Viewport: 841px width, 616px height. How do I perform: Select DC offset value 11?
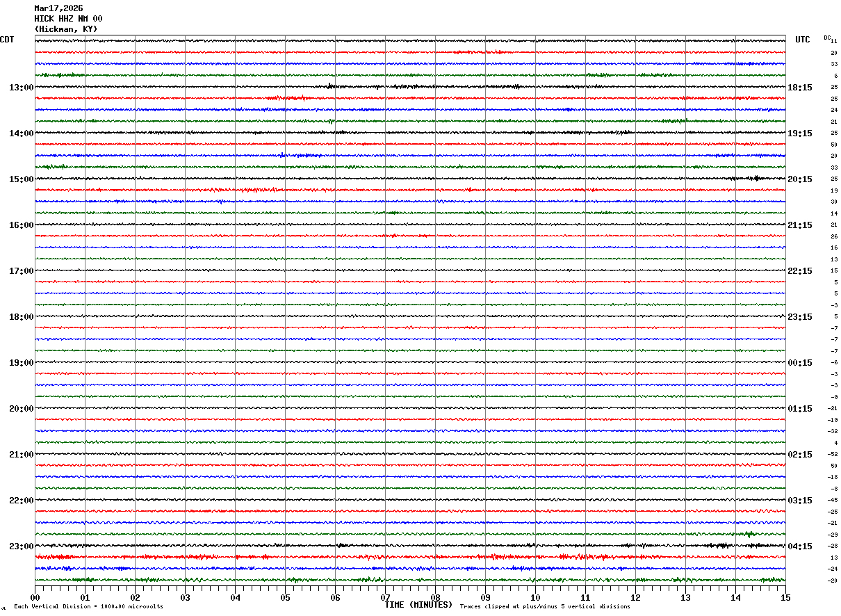[834, 42]
